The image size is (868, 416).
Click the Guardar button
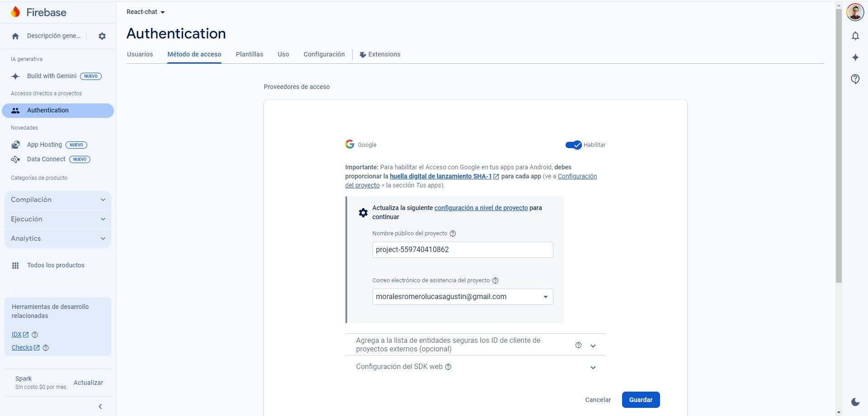641,400
